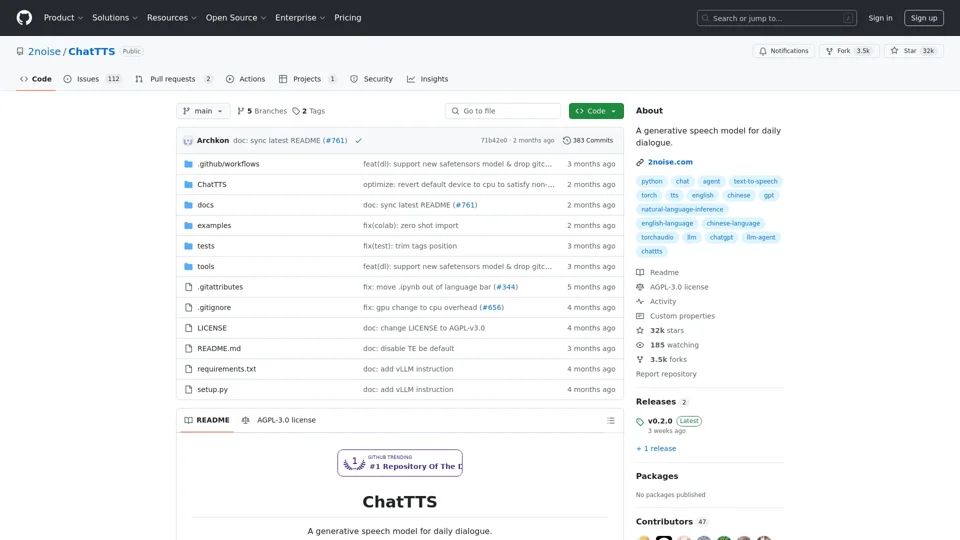Click the Go to file input
Image resolution: width=960 pixels, height=540 pixels.
[503, 111]
